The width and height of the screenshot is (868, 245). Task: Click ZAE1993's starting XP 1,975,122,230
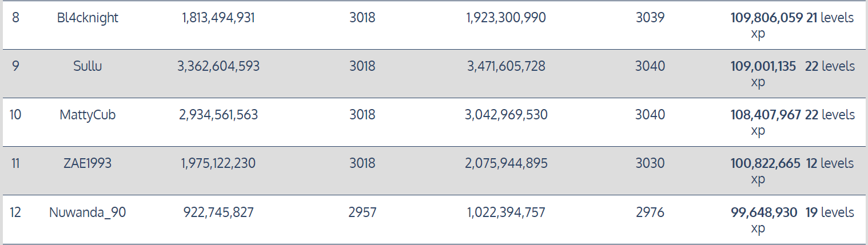(218, 163)
